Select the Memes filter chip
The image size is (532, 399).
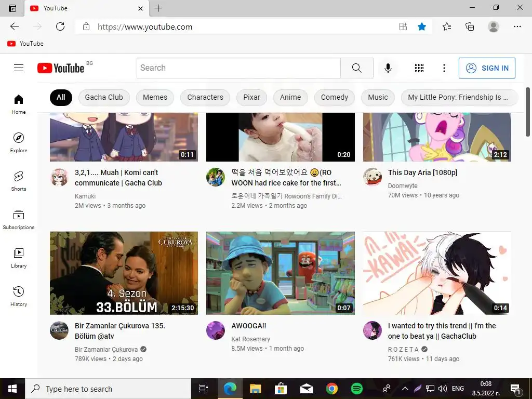(x=155, y=97)
